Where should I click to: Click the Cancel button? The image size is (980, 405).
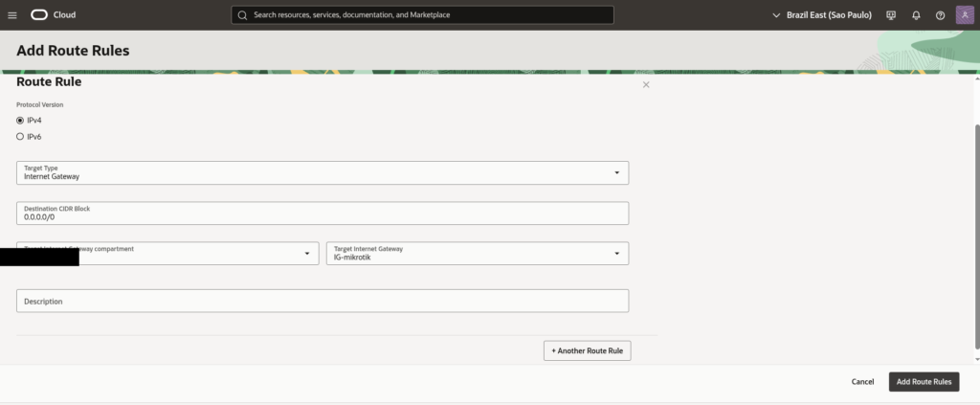(862, 382)
